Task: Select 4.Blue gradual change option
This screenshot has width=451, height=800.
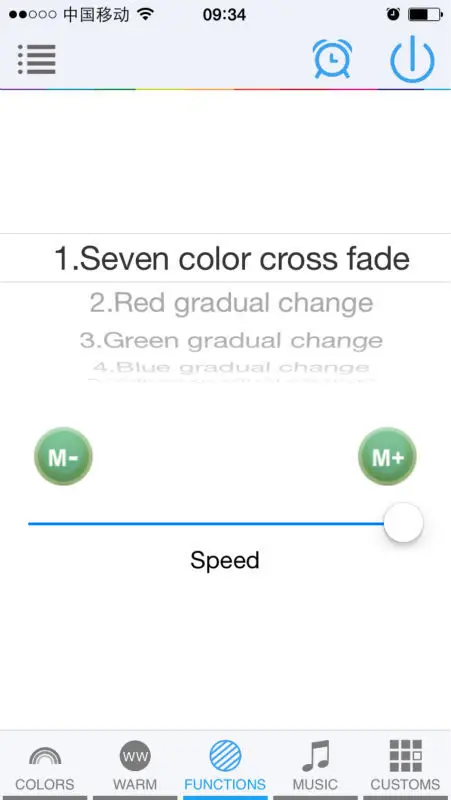Action: 232,367
